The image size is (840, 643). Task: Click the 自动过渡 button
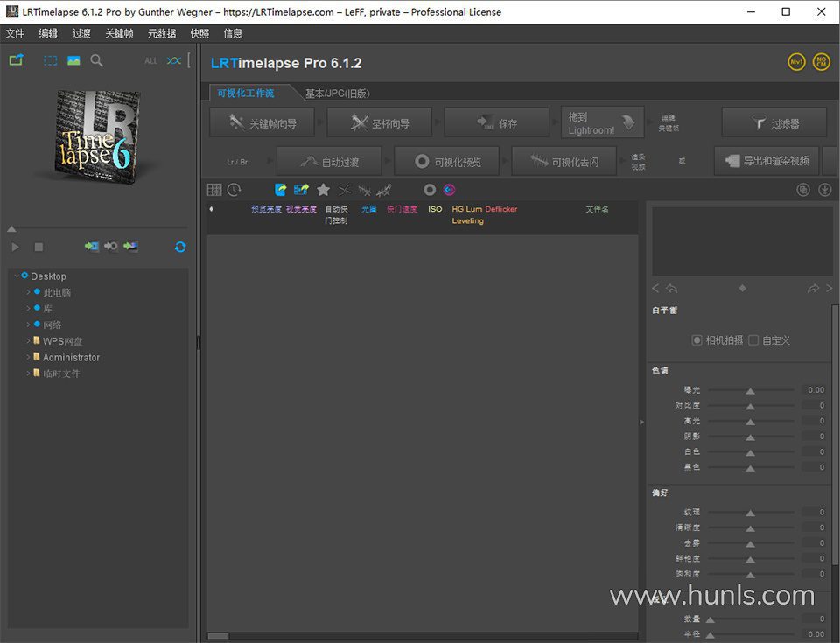pyautogui.click(x=329, y=161)
